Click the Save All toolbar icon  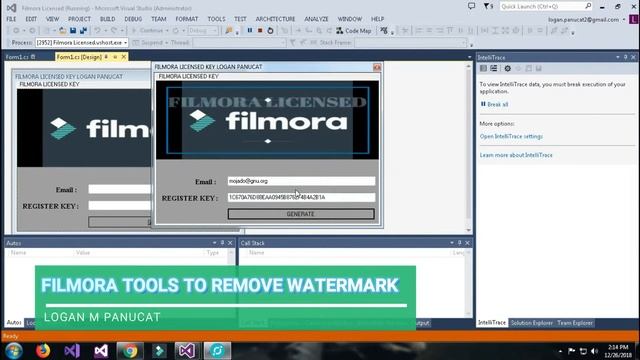pos(83,31)
